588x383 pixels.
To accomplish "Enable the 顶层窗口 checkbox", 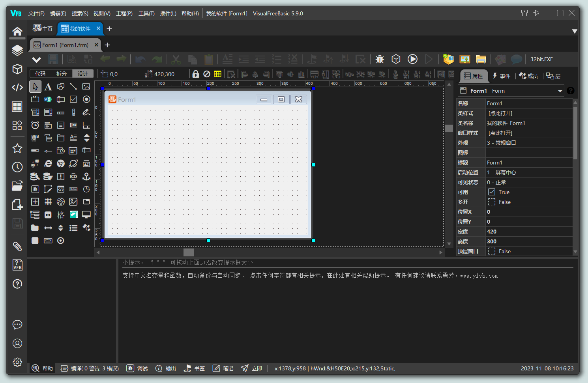I will 492,251.
